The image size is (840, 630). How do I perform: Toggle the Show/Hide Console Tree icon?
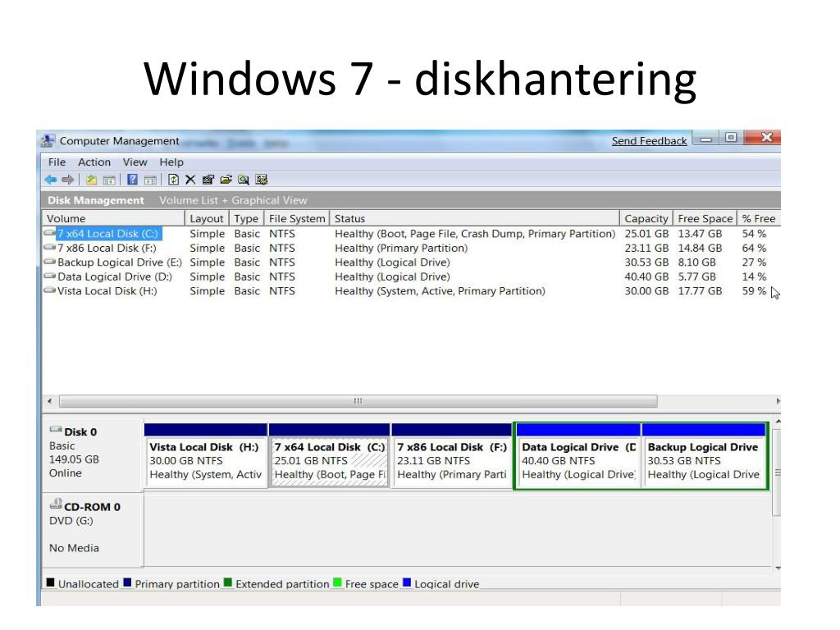[x=109, y=180]
